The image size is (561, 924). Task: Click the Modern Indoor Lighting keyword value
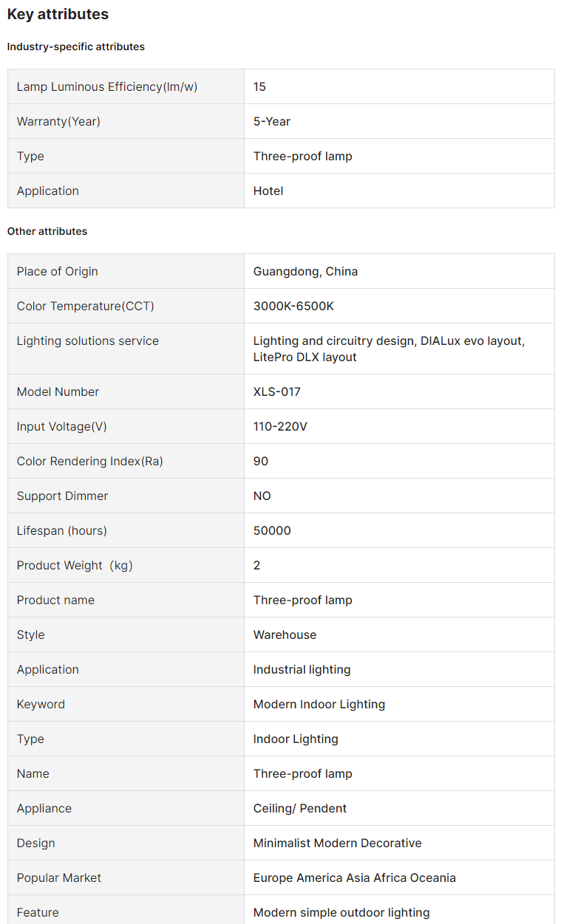319,704
